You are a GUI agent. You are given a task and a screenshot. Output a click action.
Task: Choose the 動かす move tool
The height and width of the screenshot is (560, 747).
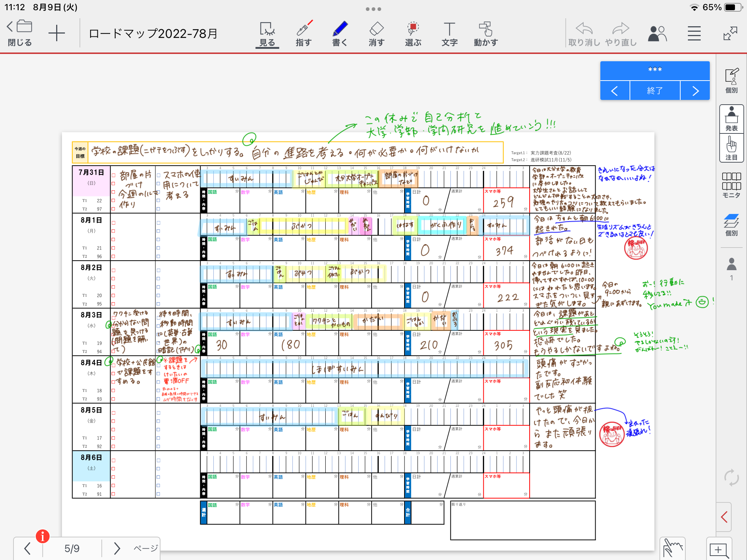(485, 34)
